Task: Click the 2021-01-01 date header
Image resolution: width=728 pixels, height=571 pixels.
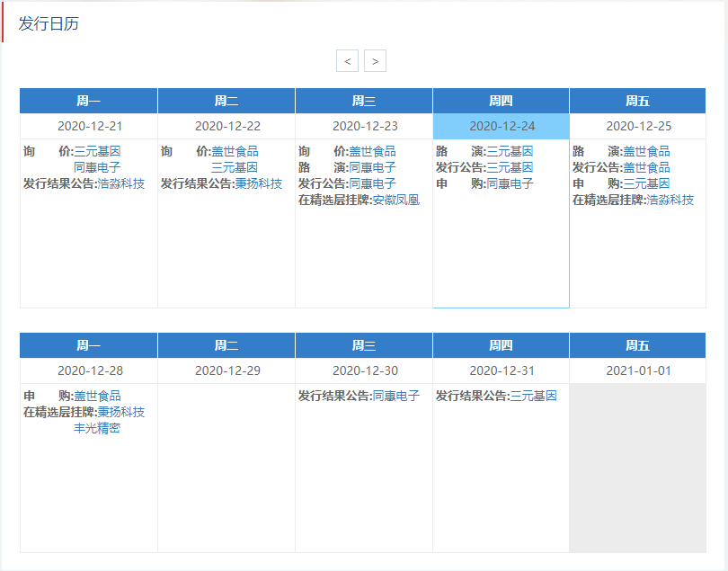Action: point(638,370)
